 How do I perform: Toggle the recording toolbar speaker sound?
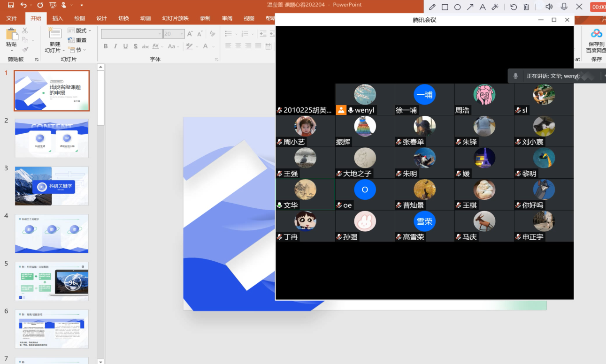[549, 7]
